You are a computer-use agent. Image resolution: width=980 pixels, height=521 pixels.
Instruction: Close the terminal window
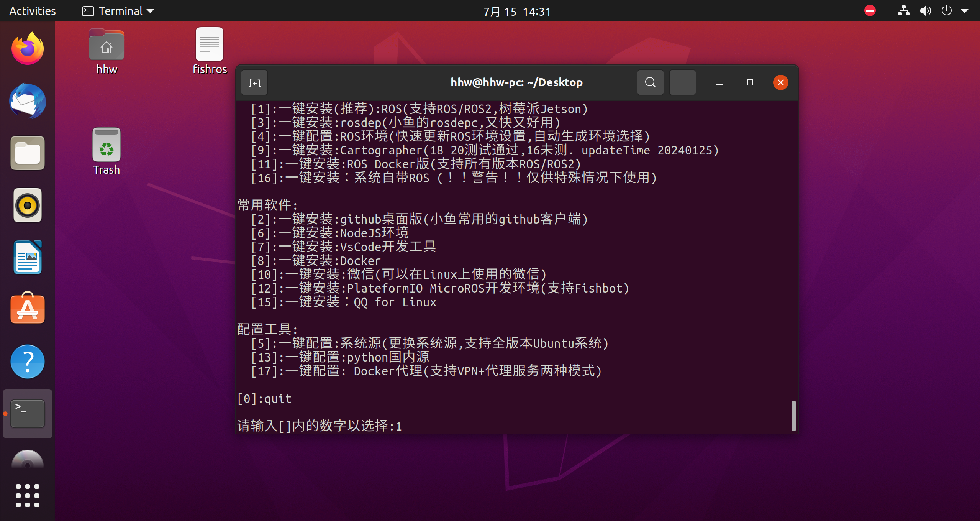(x=780, y=82)
